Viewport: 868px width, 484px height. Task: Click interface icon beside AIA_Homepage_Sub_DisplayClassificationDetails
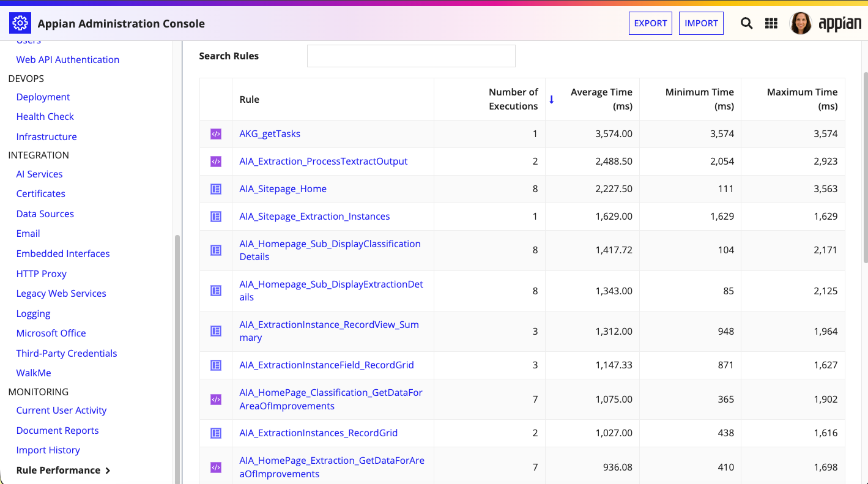point(216,250)
